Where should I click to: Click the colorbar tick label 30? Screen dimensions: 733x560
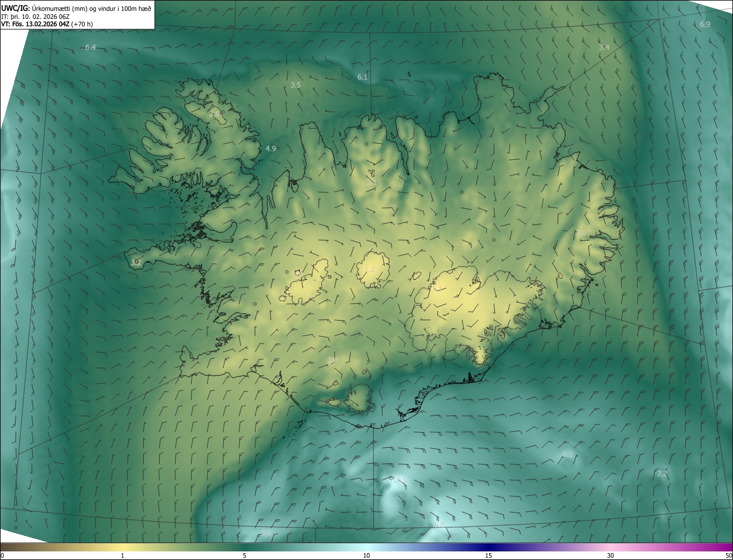pos(610,555)
